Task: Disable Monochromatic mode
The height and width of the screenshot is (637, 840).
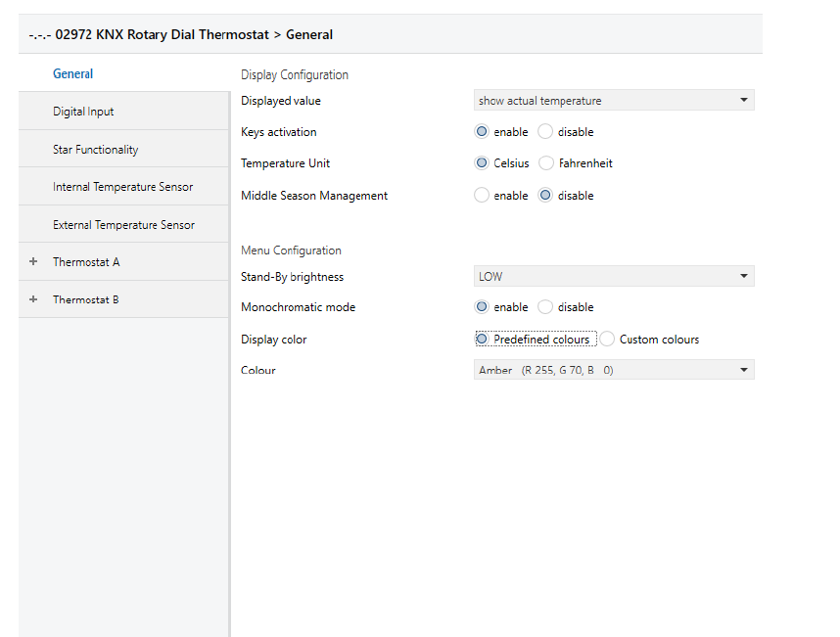Action: click(544, 306)
